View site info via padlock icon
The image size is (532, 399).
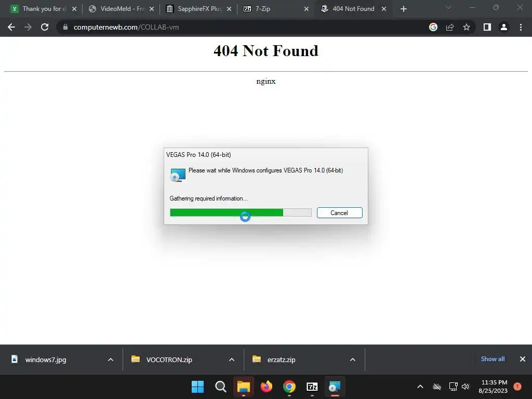click(65, 27)
